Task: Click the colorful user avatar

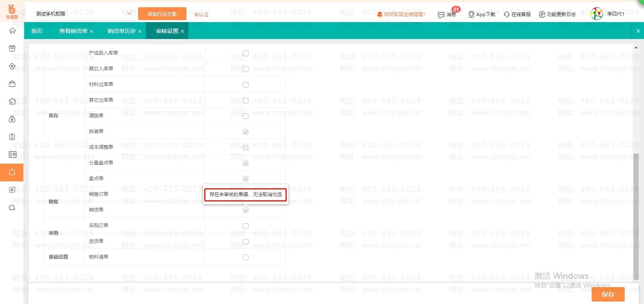Action: tap(597, 14)
